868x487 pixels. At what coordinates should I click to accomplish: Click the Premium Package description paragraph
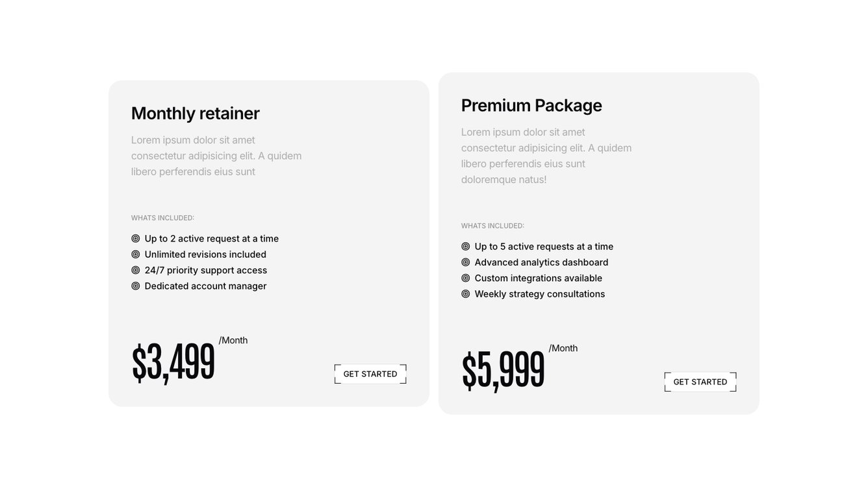(x=546, y=156)
